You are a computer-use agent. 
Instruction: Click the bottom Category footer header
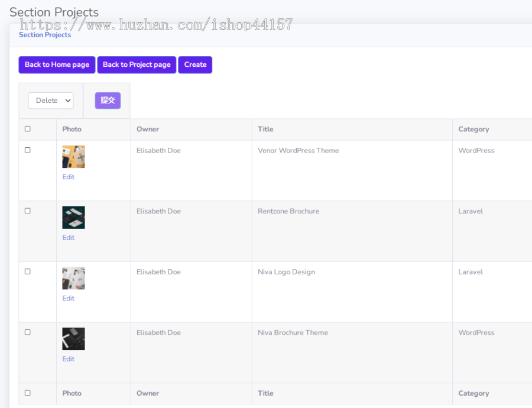(x=473, y=393)
